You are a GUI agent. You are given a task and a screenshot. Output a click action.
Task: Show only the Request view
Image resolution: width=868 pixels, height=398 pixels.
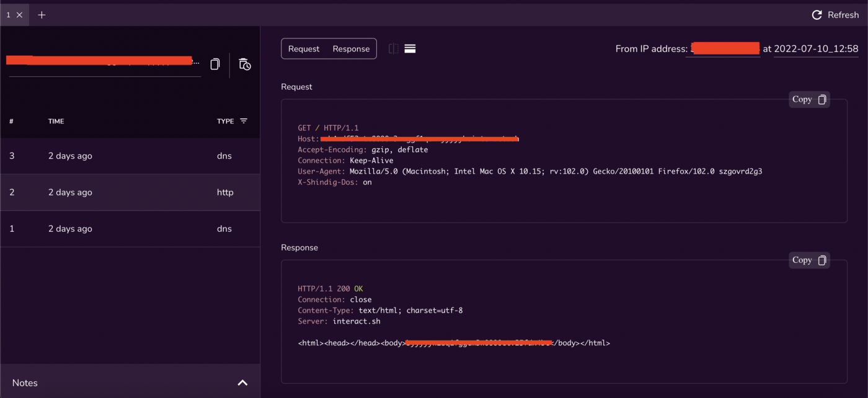304,49
